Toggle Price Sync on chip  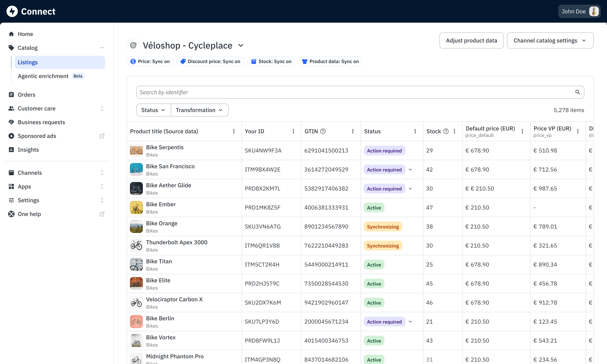150,61
